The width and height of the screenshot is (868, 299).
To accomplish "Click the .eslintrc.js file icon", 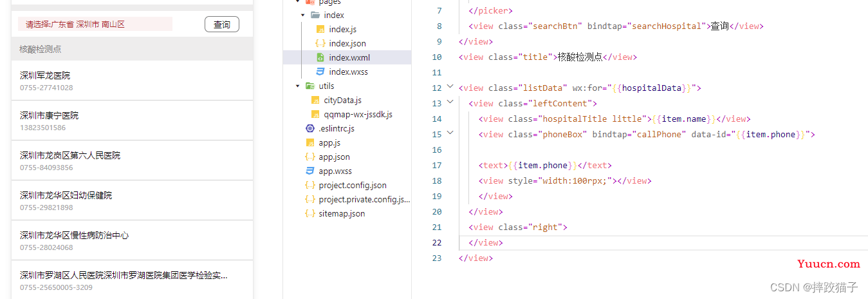I will point(310,128).
